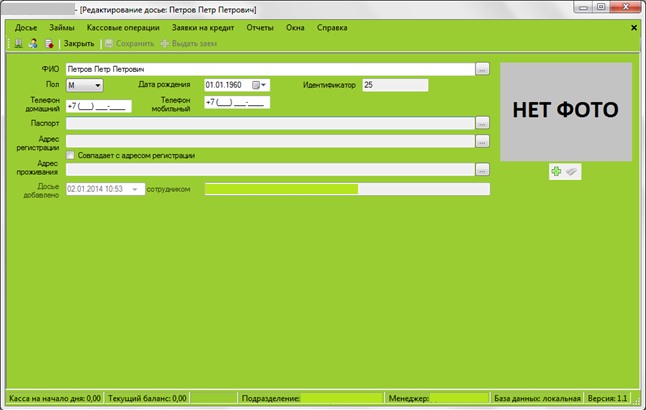Open the Отчеты menu
This screenshot has width=646, height=410.
260,28
